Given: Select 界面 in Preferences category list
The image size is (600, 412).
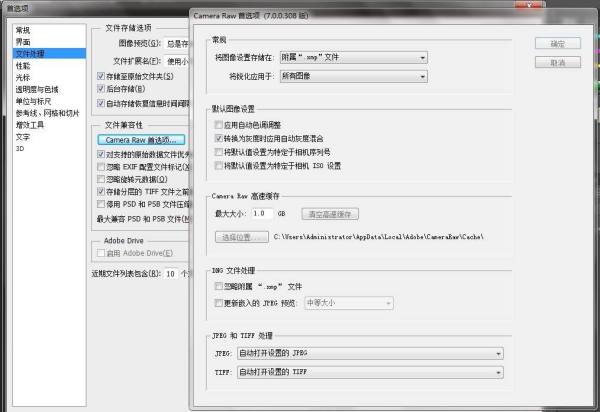Looking at the screenshot, I should [x=23, y=42].
